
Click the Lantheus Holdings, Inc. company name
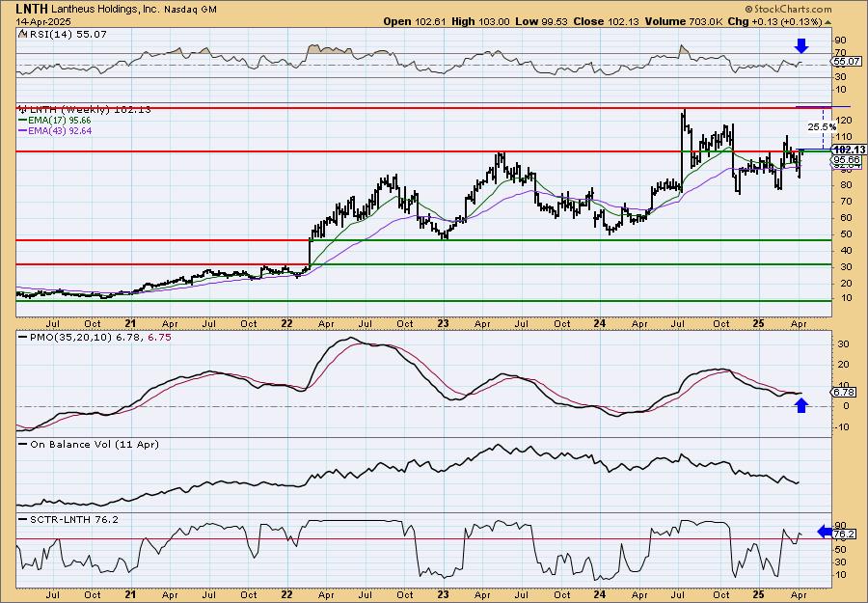(107, 9)
